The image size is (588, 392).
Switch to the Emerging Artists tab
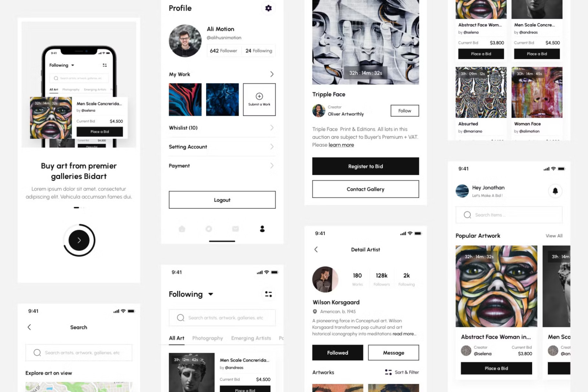click(251, 338)
